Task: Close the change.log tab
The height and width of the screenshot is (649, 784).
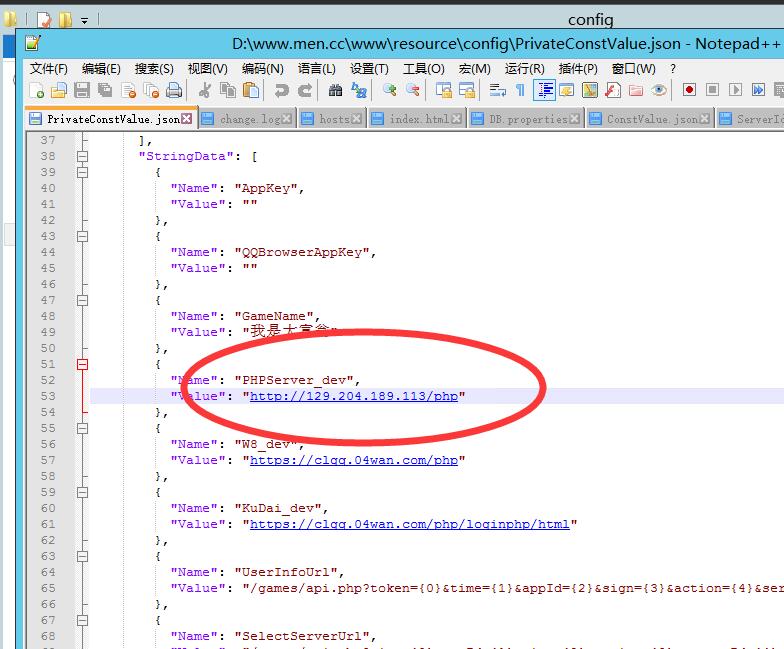Action: (286, 118)
